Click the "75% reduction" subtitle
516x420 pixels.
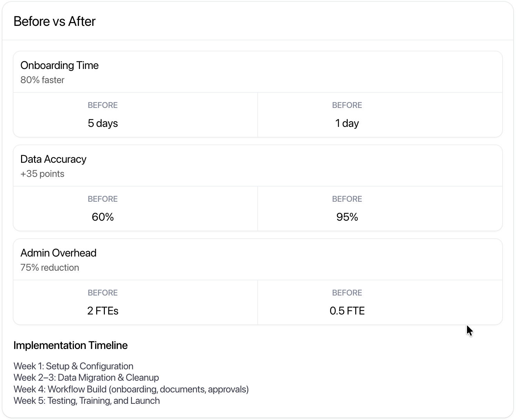50,268
